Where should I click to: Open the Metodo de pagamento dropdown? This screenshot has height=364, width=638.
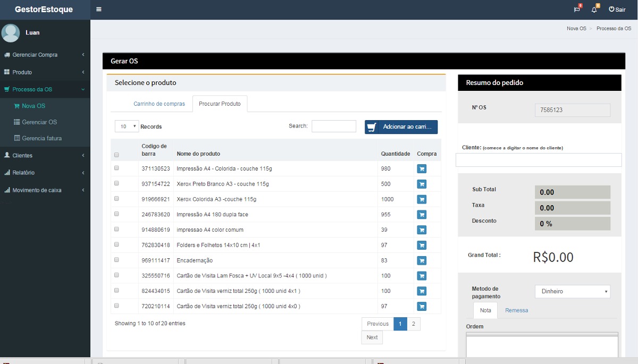coord(572,291)
